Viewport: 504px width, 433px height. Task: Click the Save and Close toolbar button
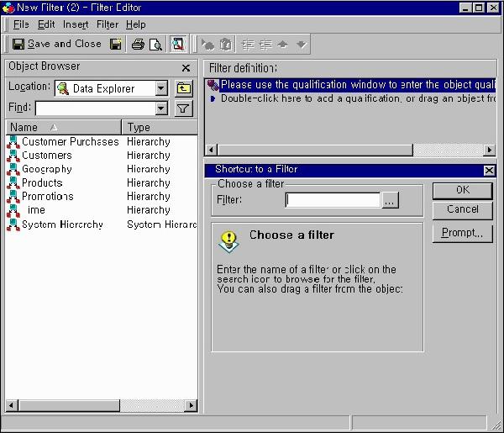(x=56, y=44)
